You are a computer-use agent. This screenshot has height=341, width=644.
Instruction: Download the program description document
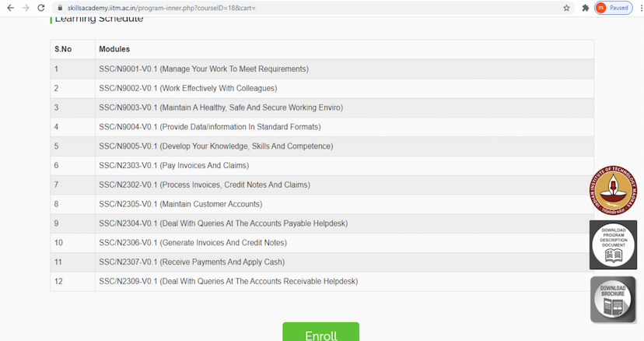pos(613,245)
